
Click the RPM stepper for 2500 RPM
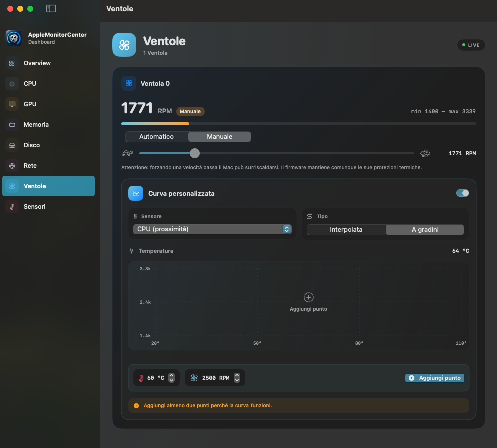(x=237, y=378)
